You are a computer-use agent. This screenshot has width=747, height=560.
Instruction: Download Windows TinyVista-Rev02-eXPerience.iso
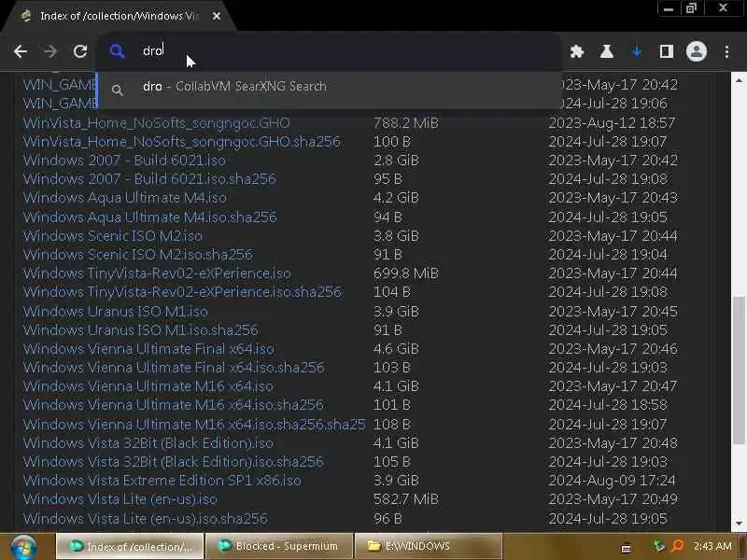[157, 273]
